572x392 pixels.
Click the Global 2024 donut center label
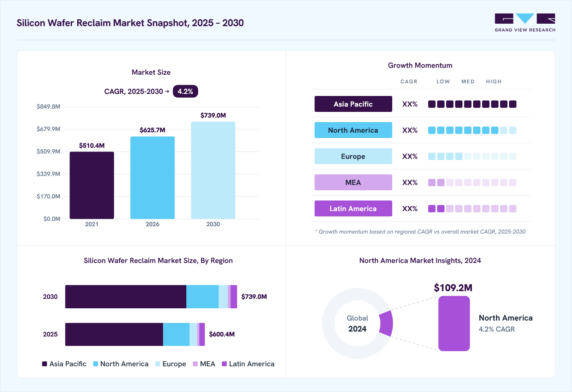tap(357, 323)
